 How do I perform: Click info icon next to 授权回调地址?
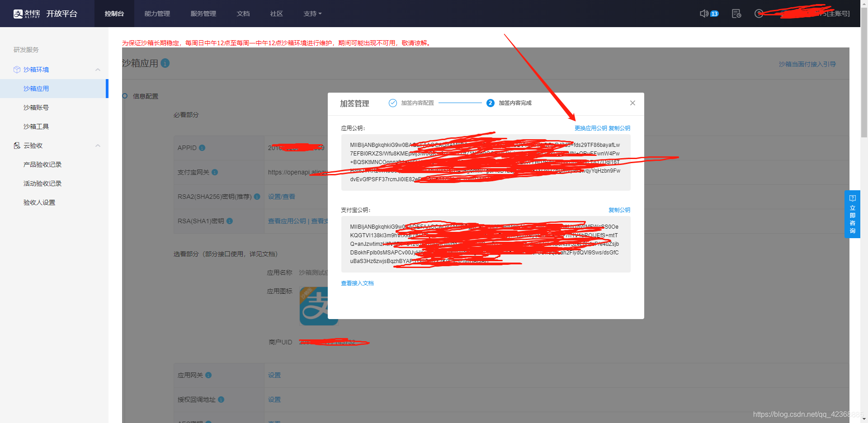click(221, 399)
